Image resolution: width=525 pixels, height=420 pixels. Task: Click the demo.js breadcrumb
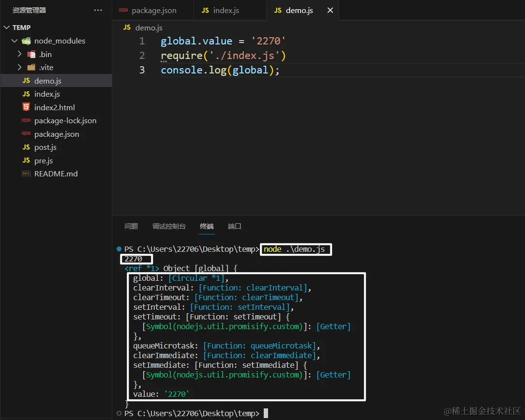coord(149,28)
